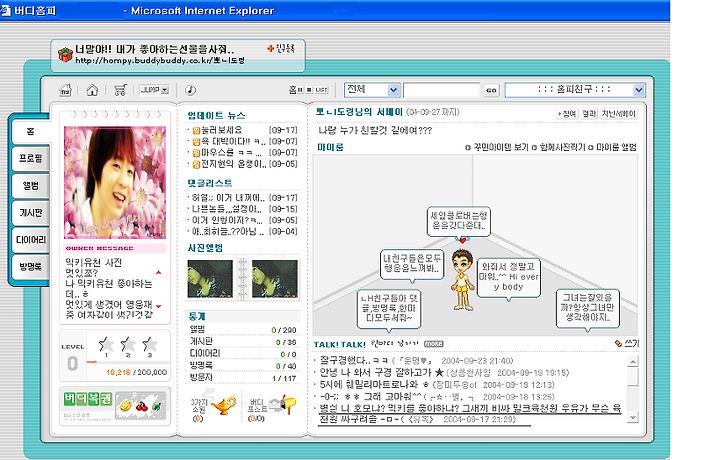
Task: Click the 쓰기 write pencil icon
Action: [618, 343]
